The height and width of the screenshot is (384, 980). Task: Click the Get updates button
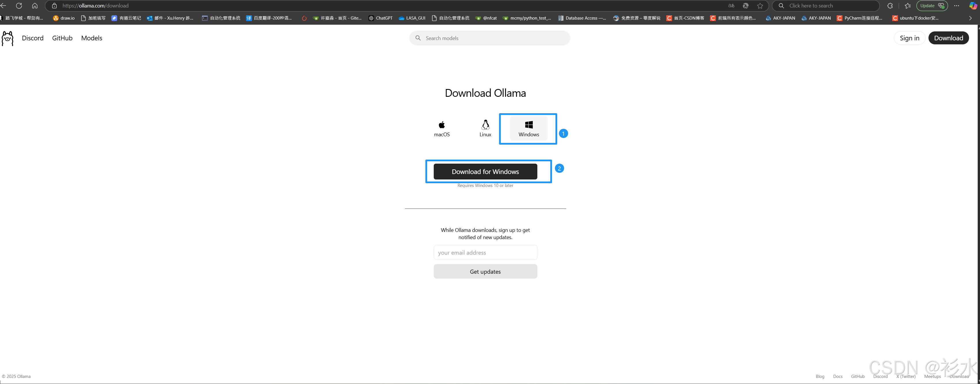(x=485, y=272)
